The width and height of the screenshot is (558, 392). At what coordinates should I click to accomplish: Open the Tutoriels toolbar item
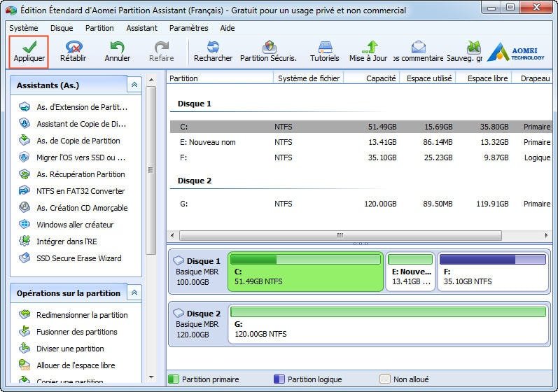(x=325, y=52)
